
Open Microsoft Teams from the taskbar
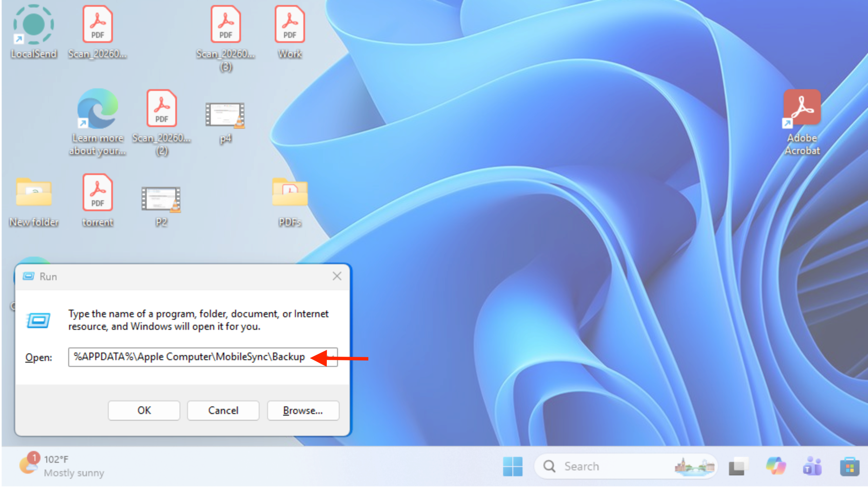point(812,466)
